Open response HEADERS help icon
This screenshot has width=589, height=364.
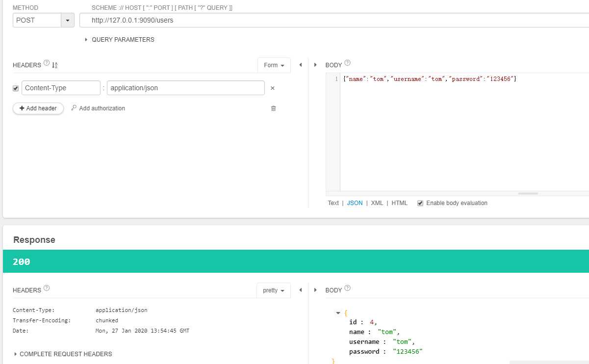tap(47, 288)
